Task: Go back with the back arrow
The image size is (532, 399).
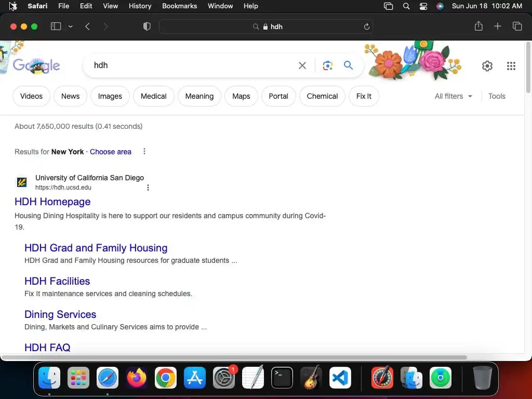Action: pos(87,26)
